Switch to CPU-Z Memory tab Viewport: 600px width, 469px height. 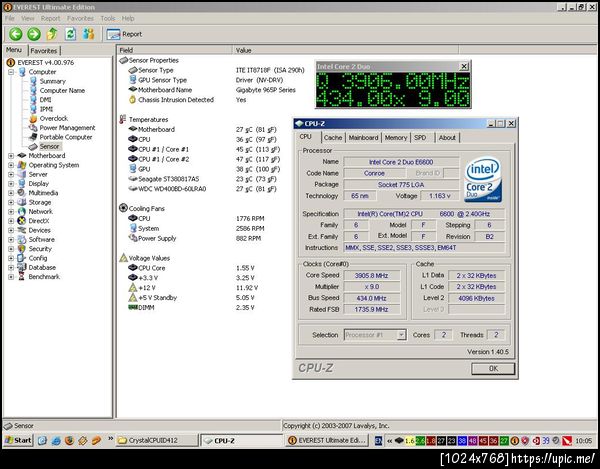[x=396, y=137]
